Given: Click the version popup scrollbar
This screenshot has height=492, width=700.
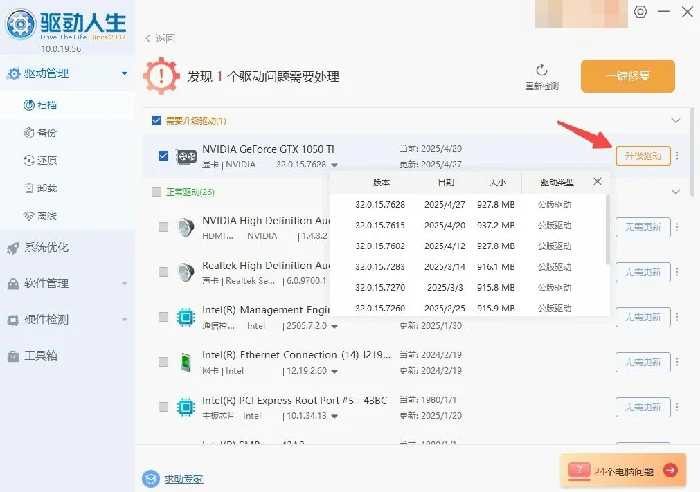Looking at the screenshot, I should point(608,229).
